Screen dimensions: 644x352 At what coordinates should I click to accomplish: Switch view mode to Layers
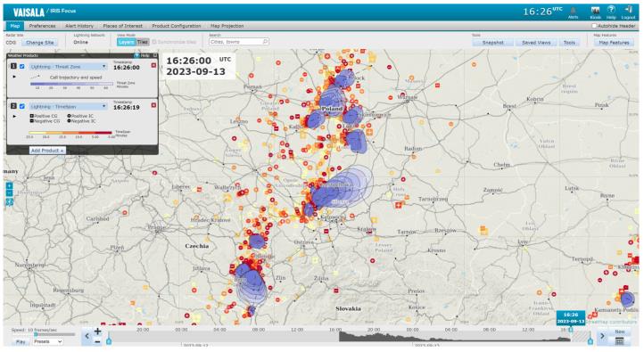pos(126,42)
